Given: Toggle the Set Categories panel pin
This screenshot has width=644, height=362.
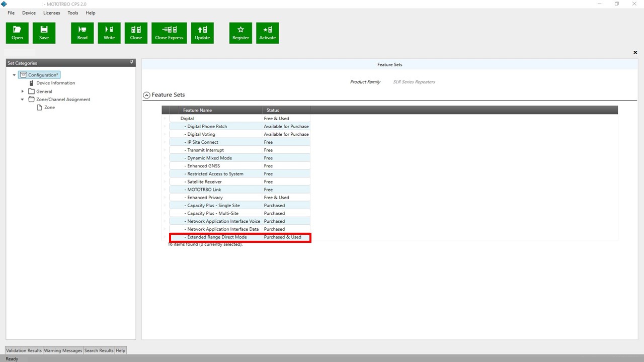Looking at the screenshot, I should click(131, 62).
